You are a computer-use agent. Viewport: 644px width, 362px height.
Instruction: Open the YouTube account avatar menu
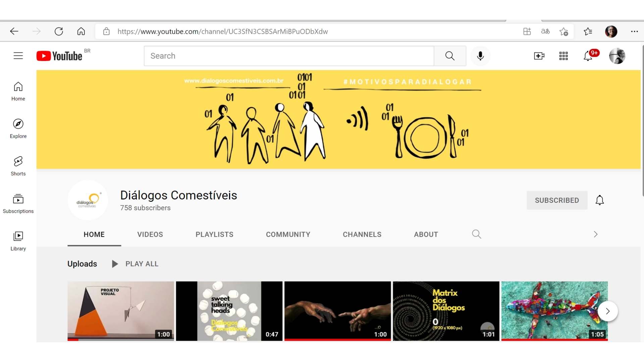[x=617, y=56]
